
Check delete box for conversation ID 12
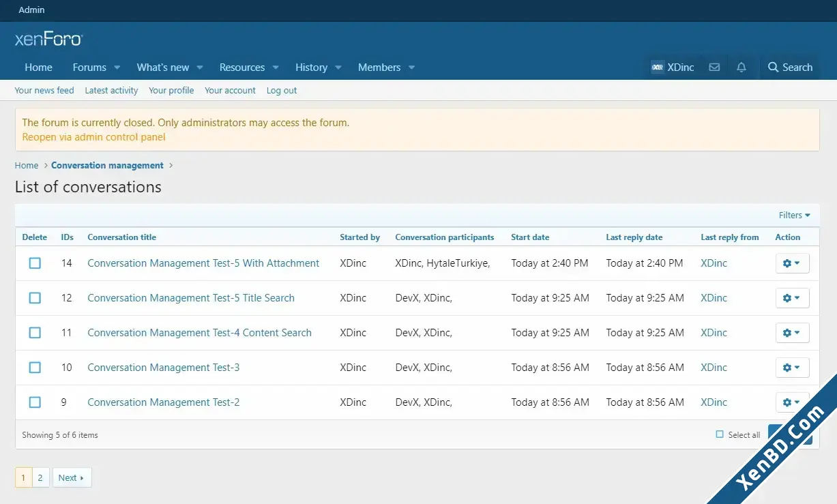pos(35,298)
